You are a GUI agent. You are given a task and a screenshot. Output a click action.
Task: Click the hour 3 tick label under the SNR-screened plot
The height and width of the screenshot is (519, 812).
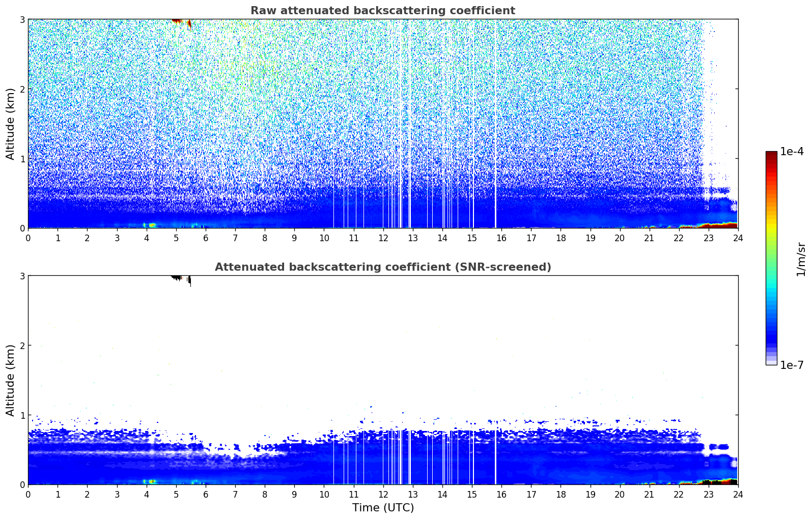[117, 494]
